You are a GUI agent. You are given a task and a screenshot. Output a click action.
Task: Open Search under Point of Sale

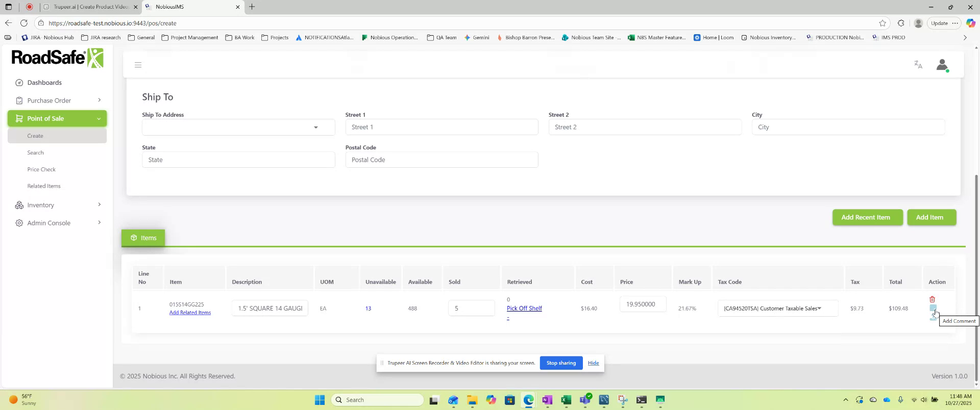coord(36,152)
